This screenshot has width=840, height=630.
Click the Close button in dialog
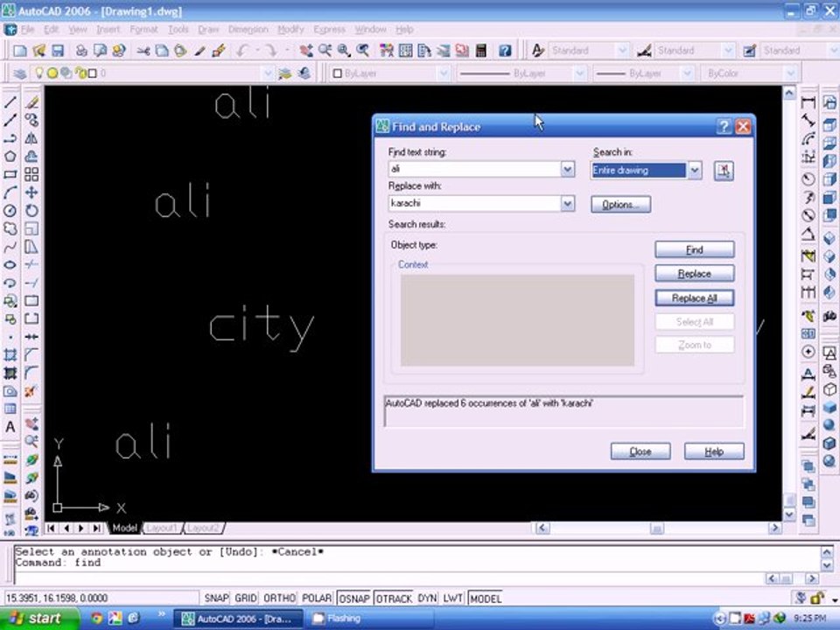tap(640, 451)
